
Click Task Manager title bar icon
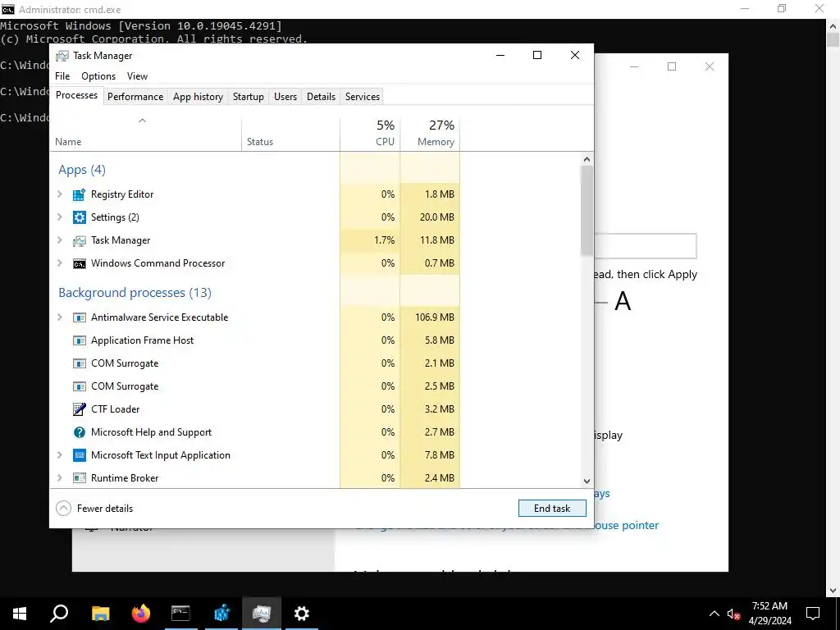point(62,56)
